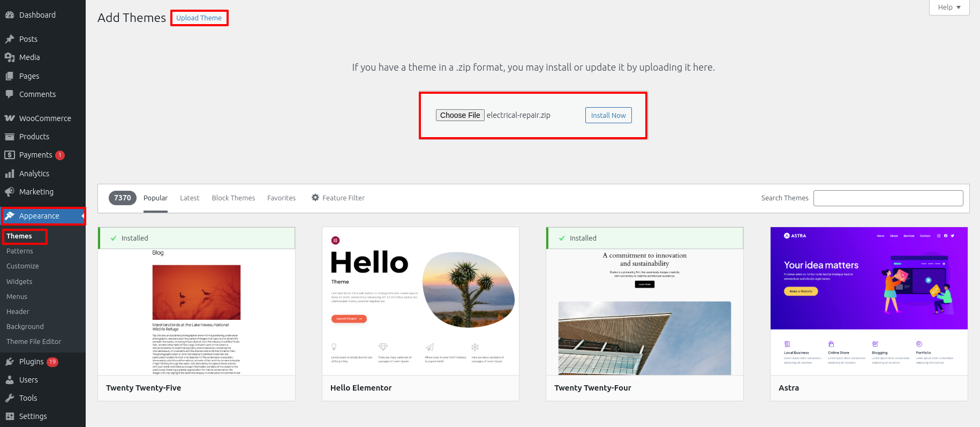Open the Block Themes tab

click(x=233, y=198)
